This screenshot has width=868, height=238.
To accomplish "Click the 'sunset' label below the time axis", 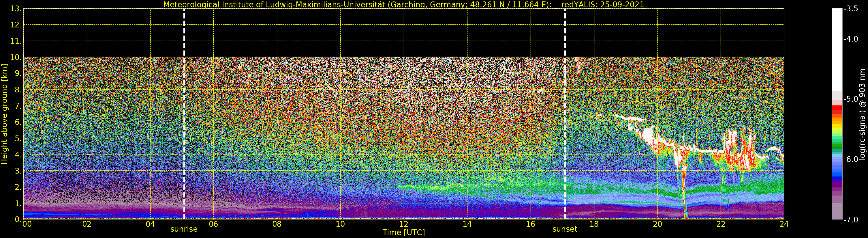I will (x=565, y=229).
